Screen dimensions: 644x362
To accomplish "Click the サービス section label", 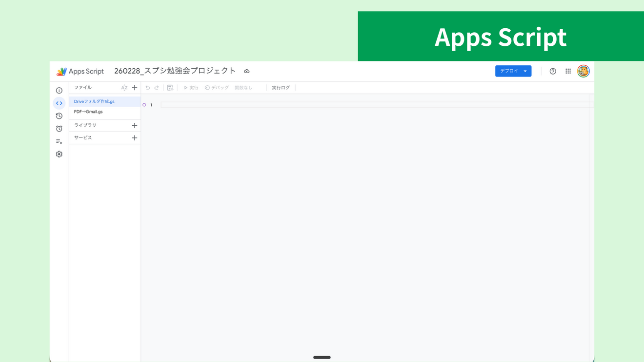I will [83, 138].
